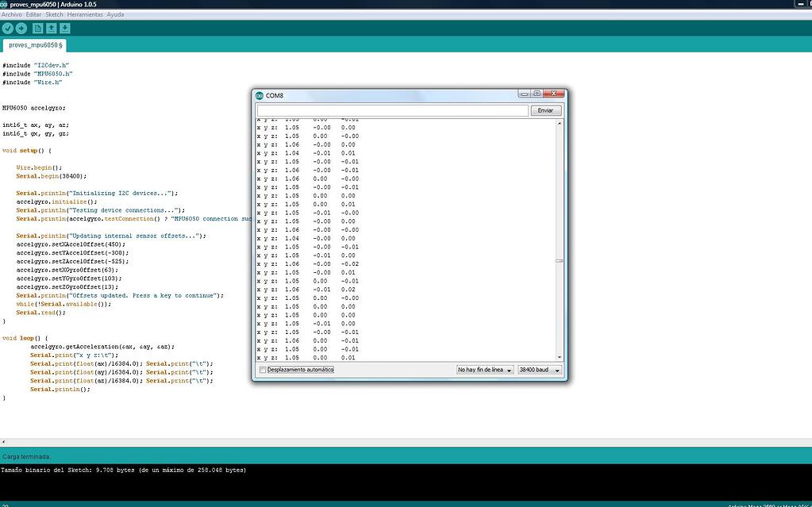The height and width of the screenshot is (507, 812).
Task: Close the COM8 serial monitor window
Action: coord(553,94)
